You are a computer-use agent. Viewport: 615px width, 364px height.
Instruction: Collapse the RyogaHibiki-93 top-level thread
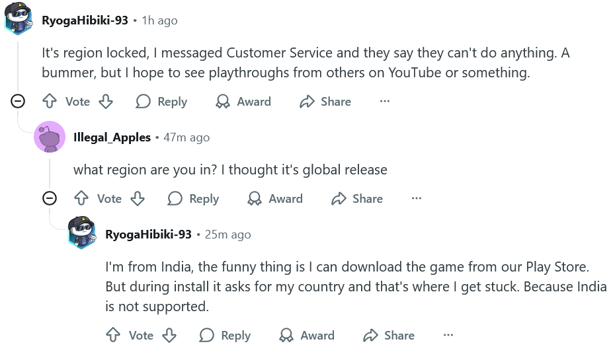(x=18, y=102)
